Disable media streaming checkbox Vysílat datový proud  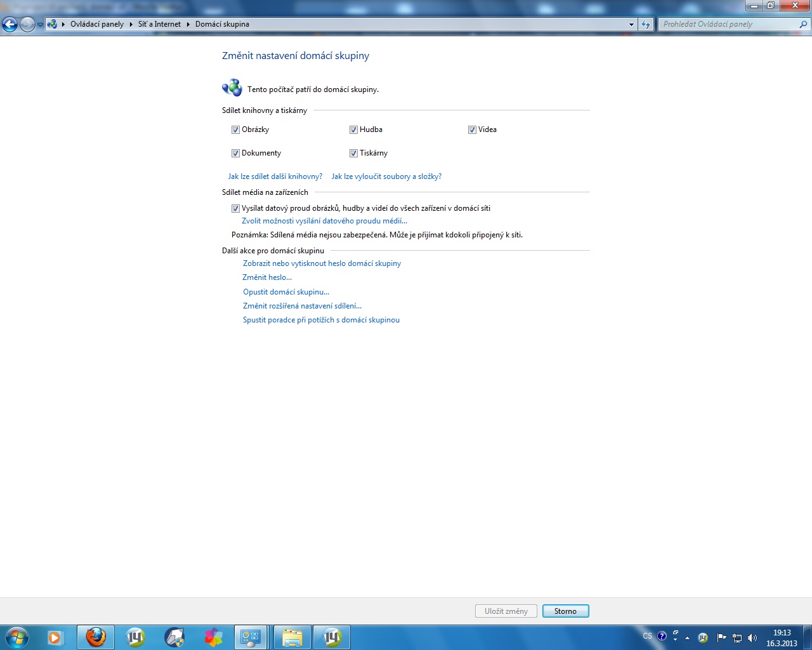pyautogui.click(x=235, y=208)
